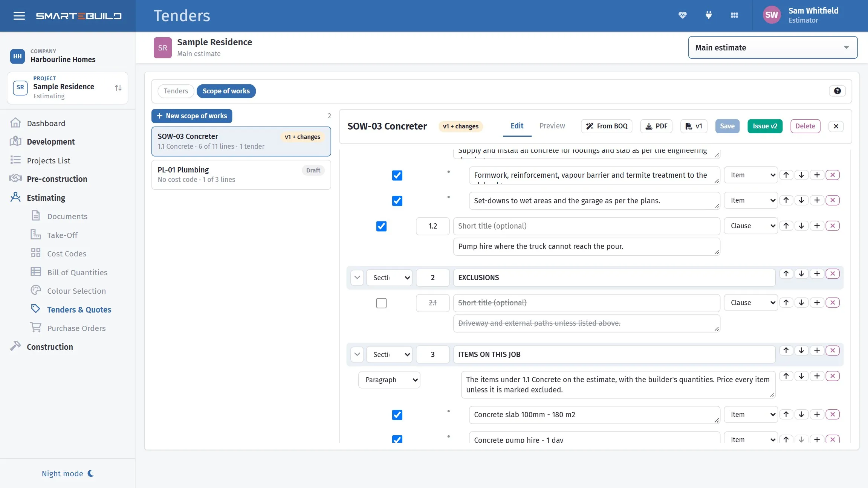868x488 pixels.
Task: Add a line after the Paragraph row
Action: click(x=817, y=376)
